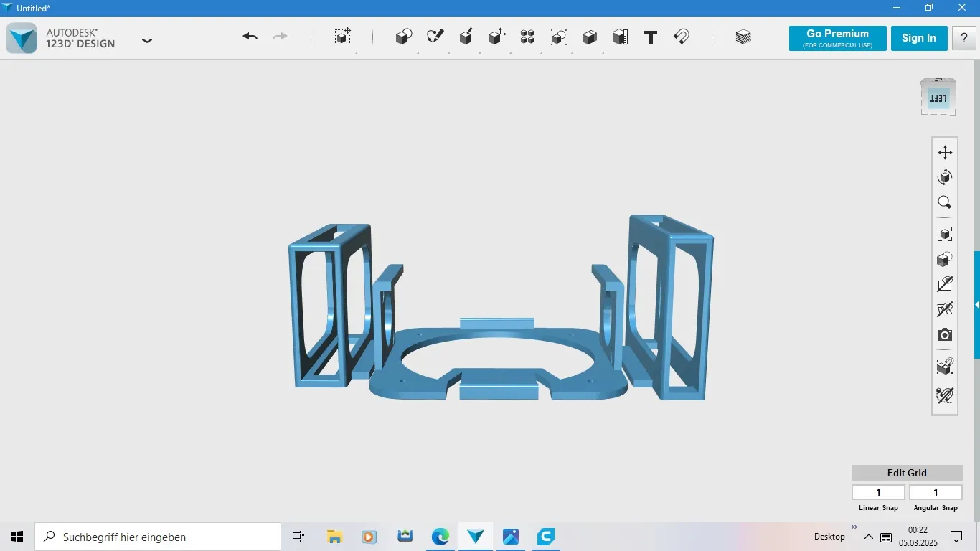Take a screenshot with camera icon
The image size is (980, 551).
(x=945, y=335)
